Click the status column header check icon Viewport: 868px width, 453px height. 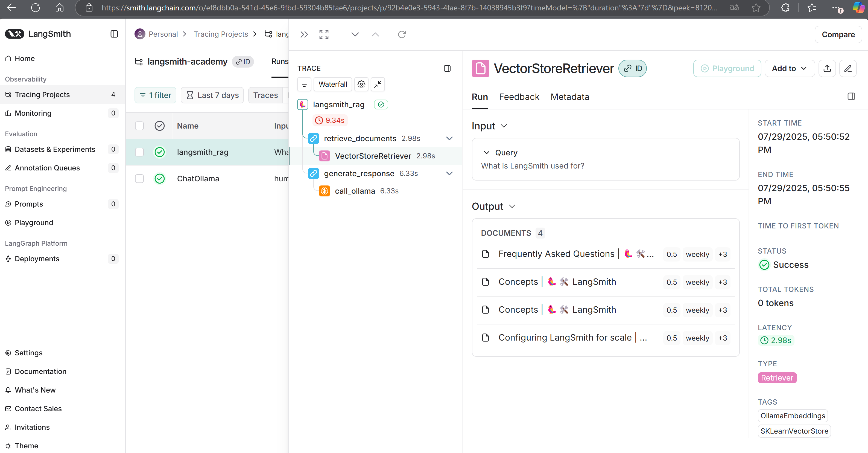coord(159,126)
